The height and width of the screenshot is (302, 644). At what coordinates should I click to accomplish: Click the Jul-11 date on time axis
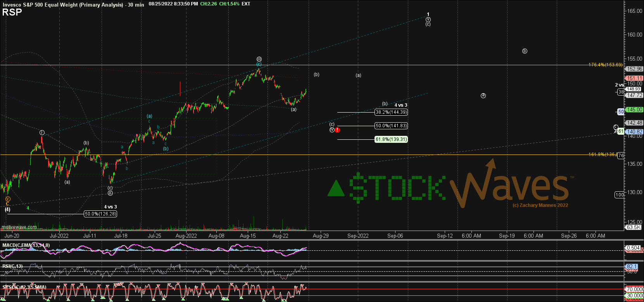coord(90,236)
